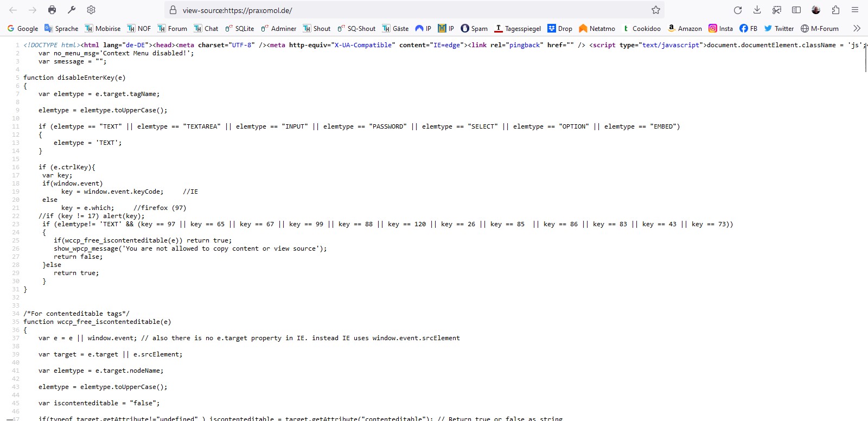This screenshot has width=868, height=421.
Task: Click the text "function disableEnterKey(e)"
Action: [x=74, y=78]
